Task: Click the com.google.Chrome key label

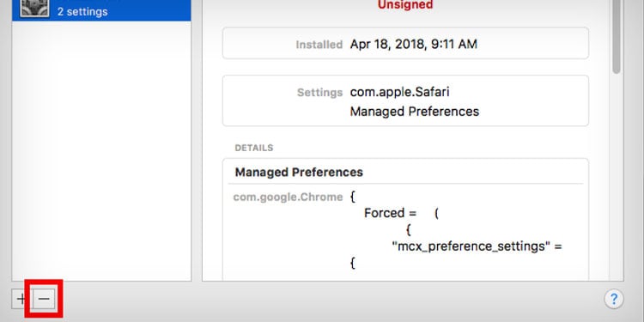Action: [x=288, y=197]
